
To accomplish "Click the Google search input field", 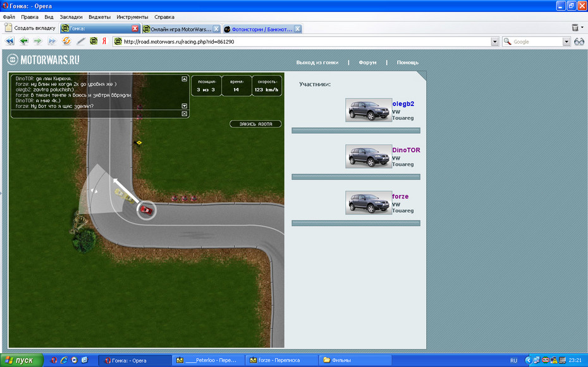I will click(537, 42).
